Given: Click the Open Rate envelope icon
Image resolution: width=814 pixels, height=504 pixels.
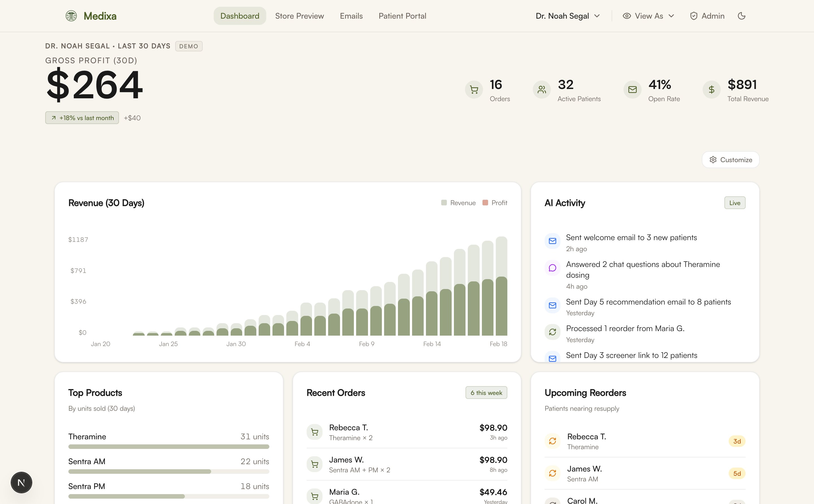Looking at the screenshot, I should [x=632, y=90].
